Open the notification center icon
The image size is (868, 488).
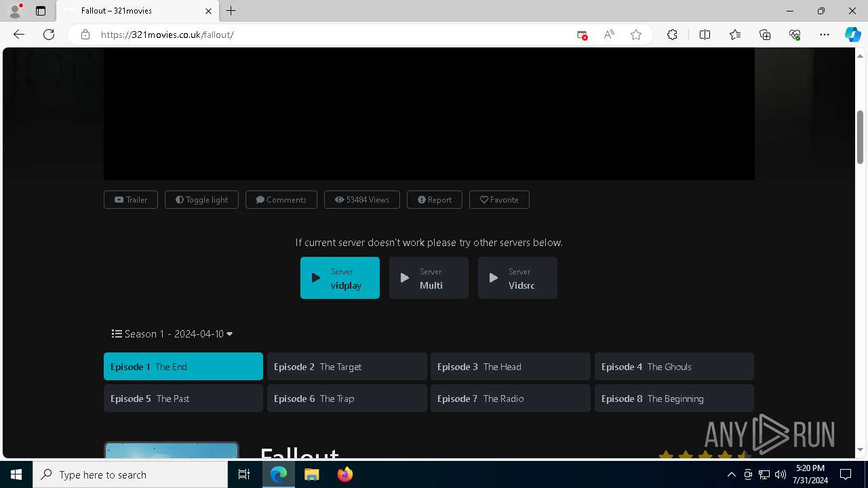846,474
